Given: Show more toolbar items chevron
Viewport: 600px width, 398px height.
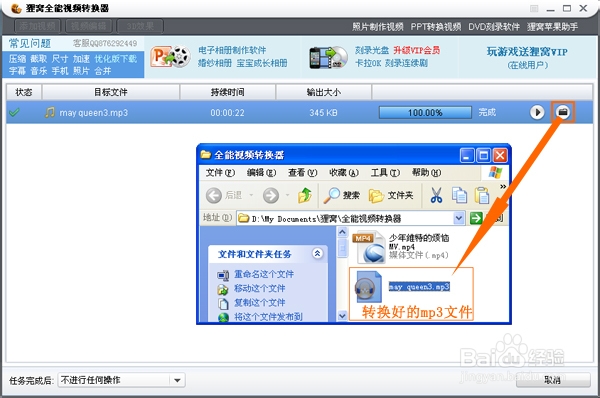Looking at the screenshot, I should (503, 186).
